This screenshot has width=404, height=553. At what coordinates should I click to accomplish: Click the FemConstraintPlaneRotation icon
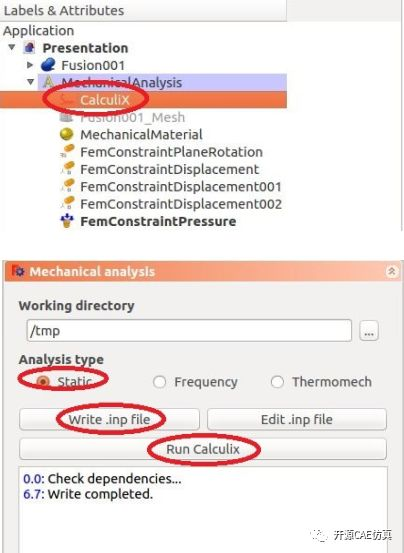pyautogui.click(x=67, y=152)
